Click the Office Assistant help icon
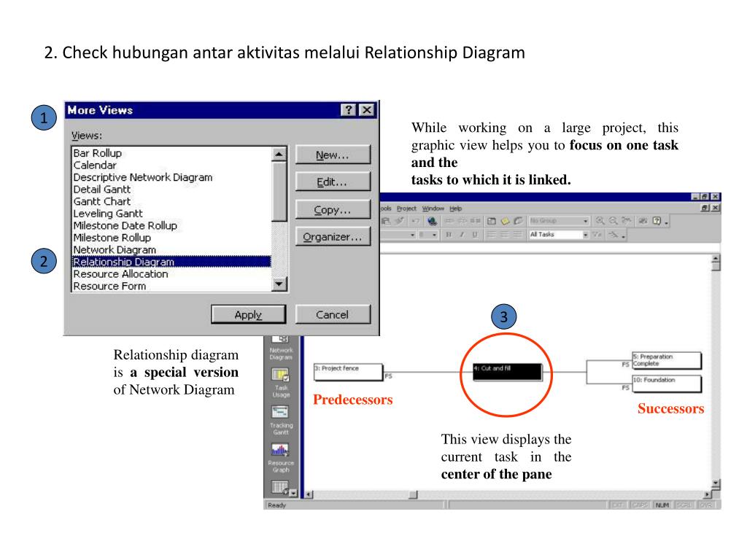Screen dimensions: 747x560 pyautogui.click(x=657, y=221)
